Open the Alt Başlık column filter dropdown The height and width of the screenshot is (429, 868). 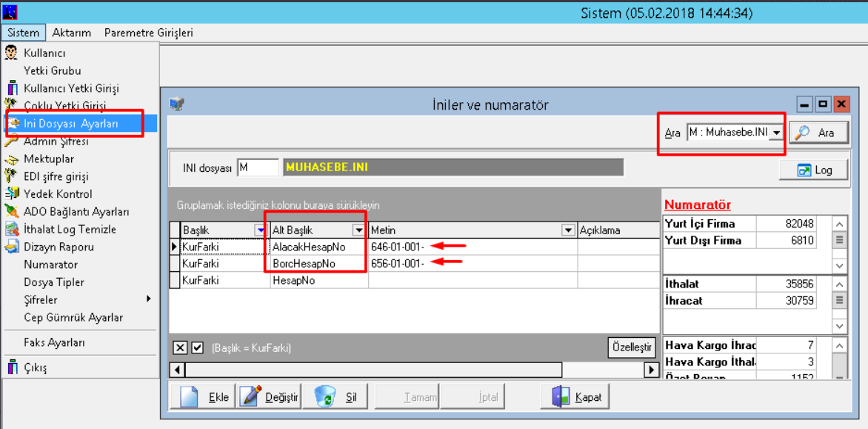(358, 230)
